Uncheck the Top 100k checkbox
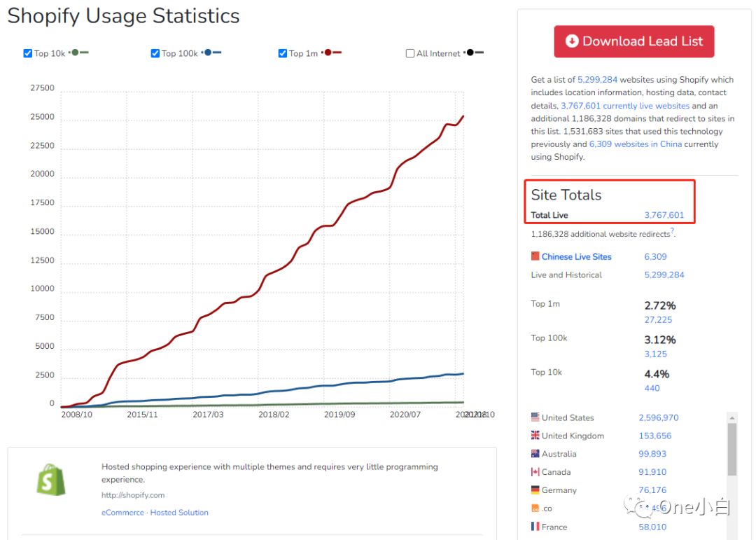Viewport: 756px width, 540px height. pos(155,53)
